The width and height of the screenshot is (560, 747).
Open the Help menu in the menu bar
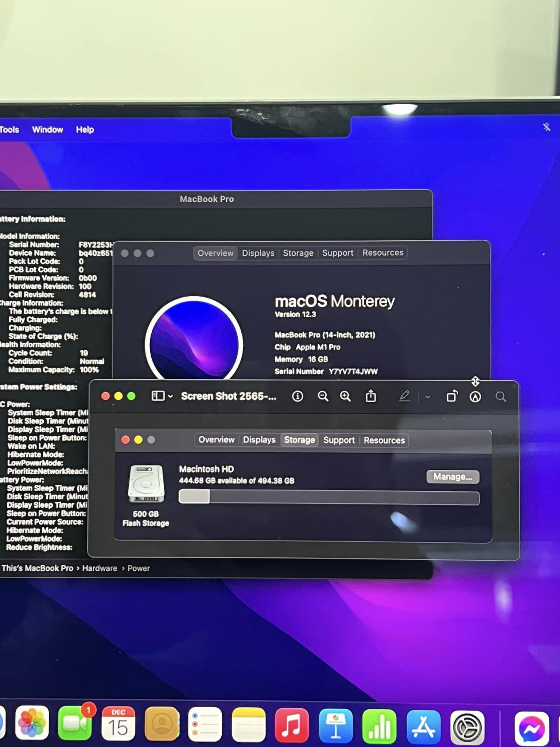pyautogui.click(x=85, y=130)
